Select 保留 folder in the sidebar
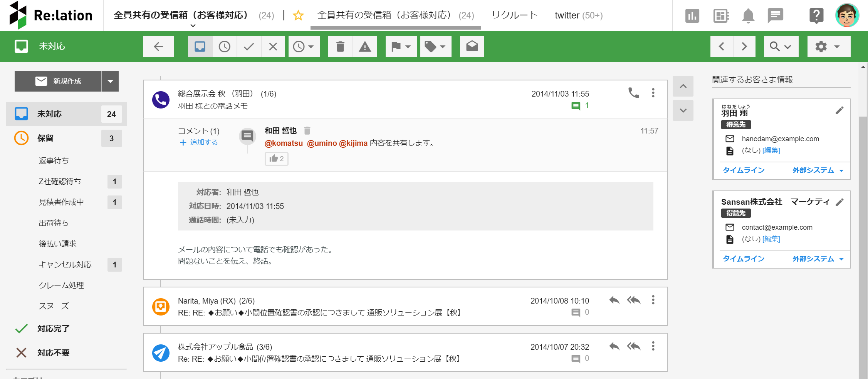 click(x=45, y=138)
